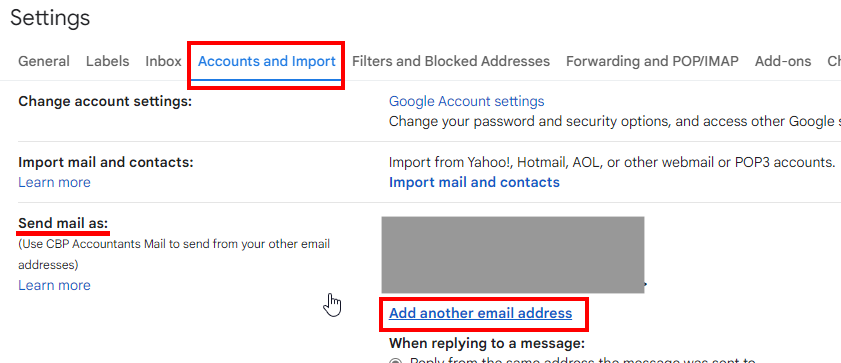
Task: Click the When replying to a message heading
Action: (x=486, y=343)
